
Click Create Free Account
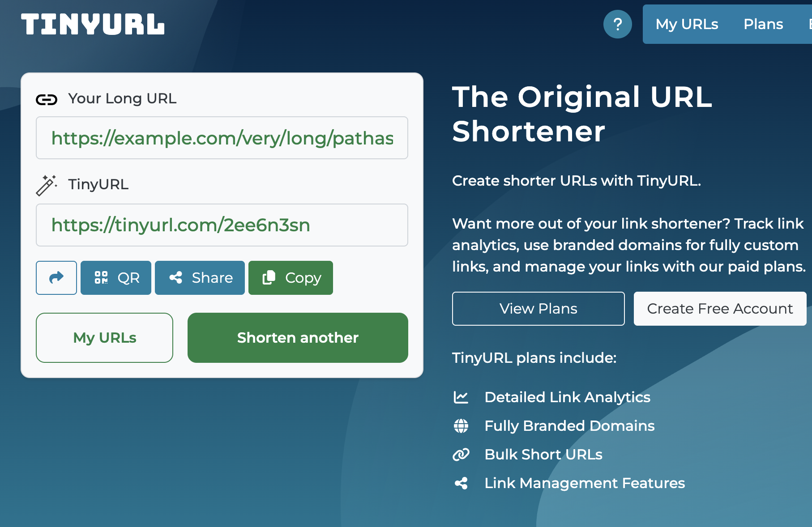pyautogui.click(x=720, y=309)
